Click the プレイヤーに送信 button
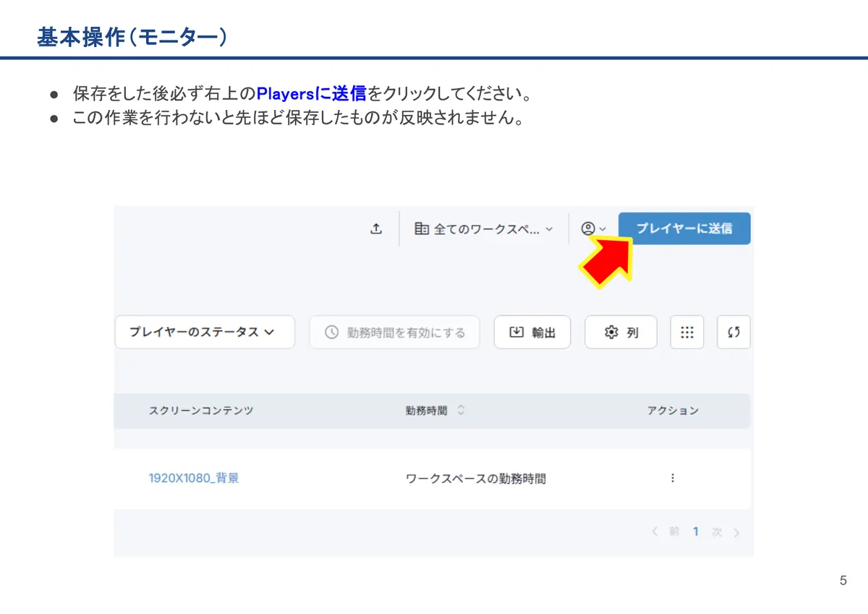 click(684, 229)
